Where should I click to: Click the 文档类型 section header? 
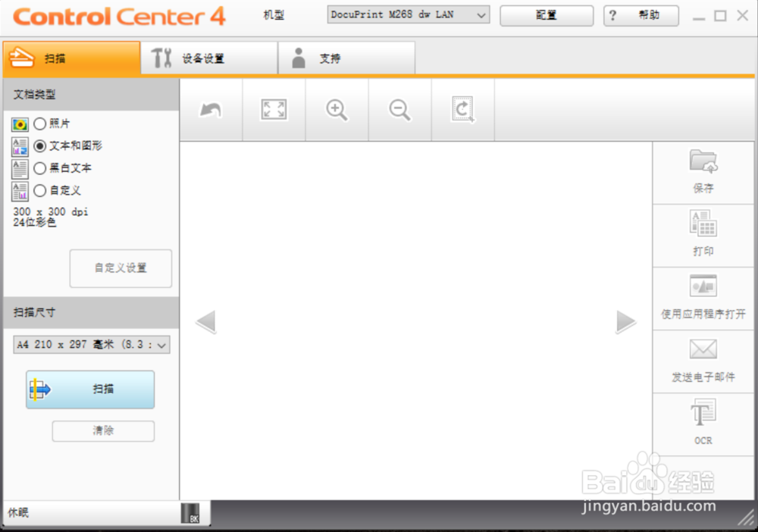point(92,95)
